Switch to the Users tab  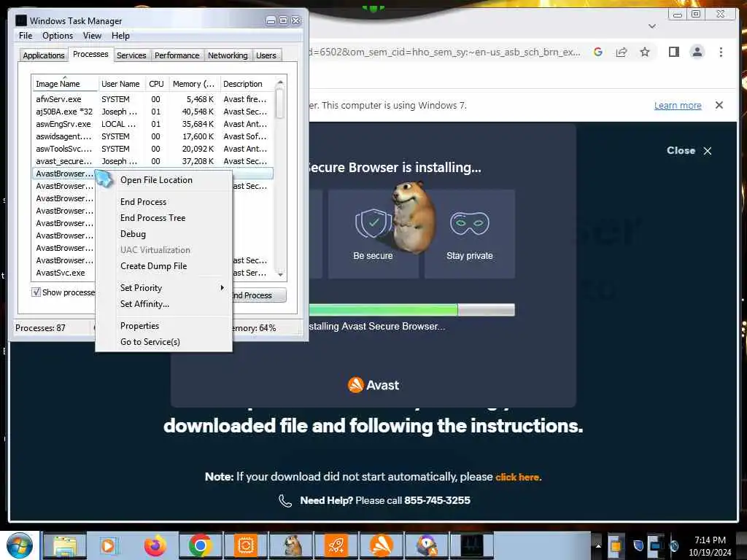pos(266,55)
